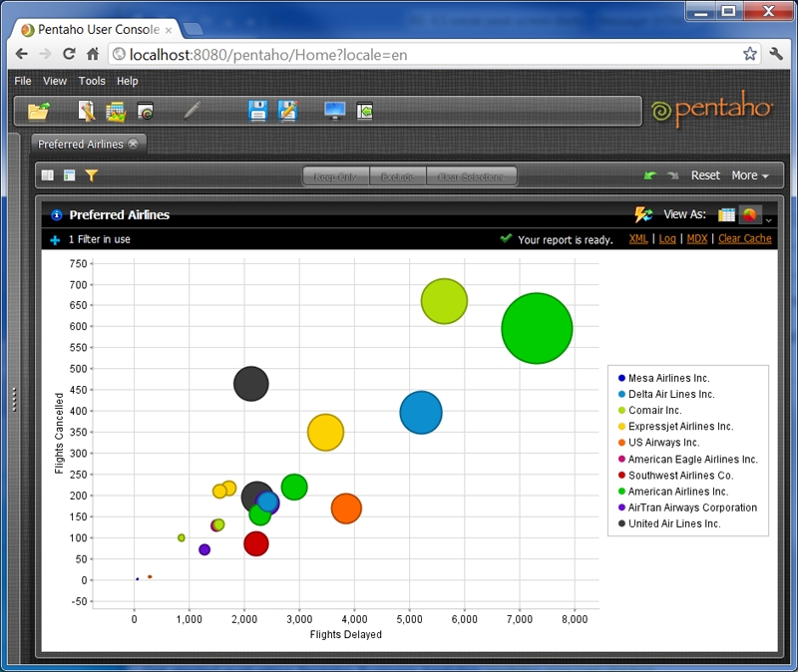The image size is (798, 672).
Task: Bookmark the page with the star icon
Action: tap(750, 54)
